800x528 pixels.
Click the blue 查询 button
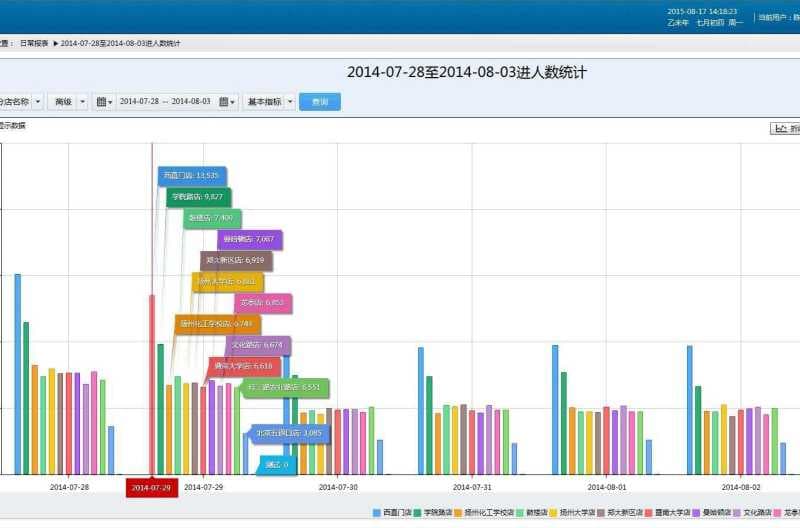(x=320, y=102)
